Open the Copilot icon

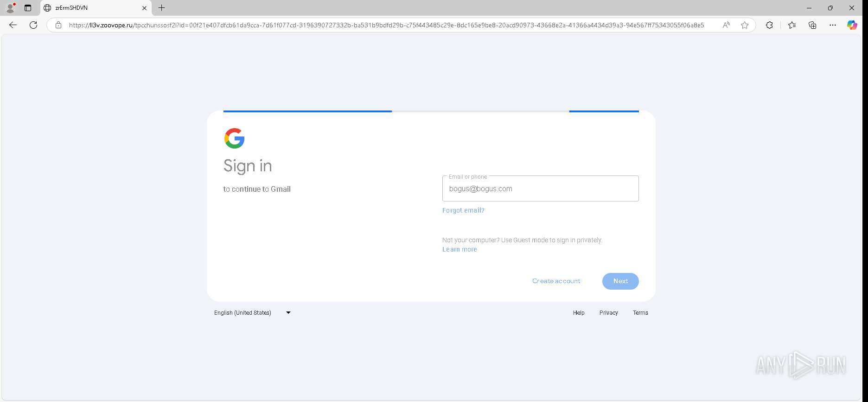pos(852,25)
